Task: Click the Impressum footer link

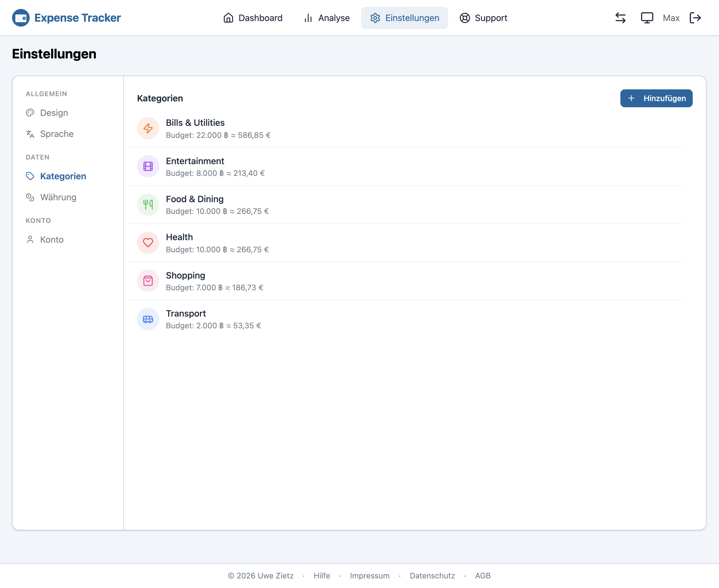Action: [x=369, y=575]
